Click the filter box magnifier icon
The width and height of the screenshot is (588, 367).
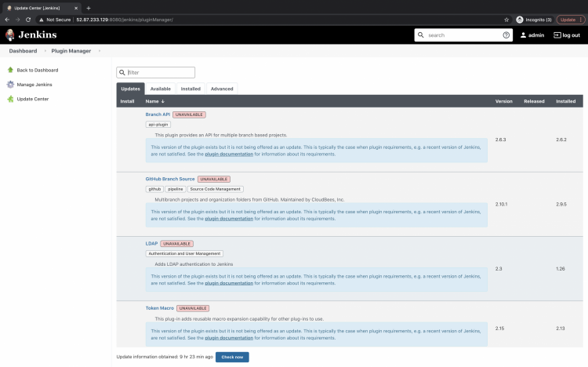pos(122,72)
